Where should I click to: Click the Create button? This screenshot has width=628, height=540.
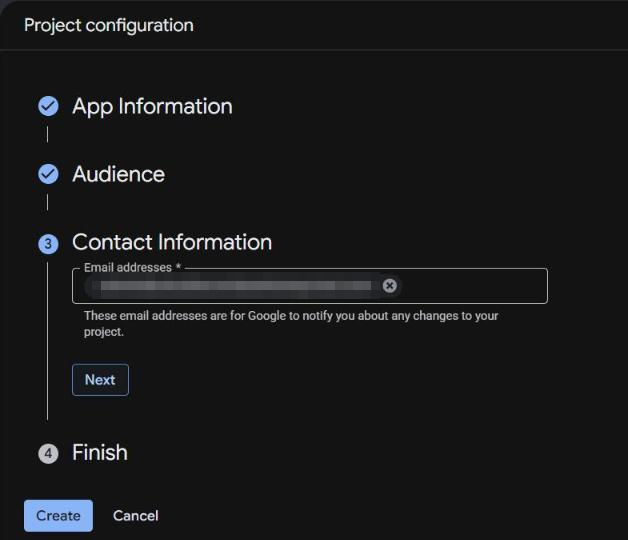[58, 516]
